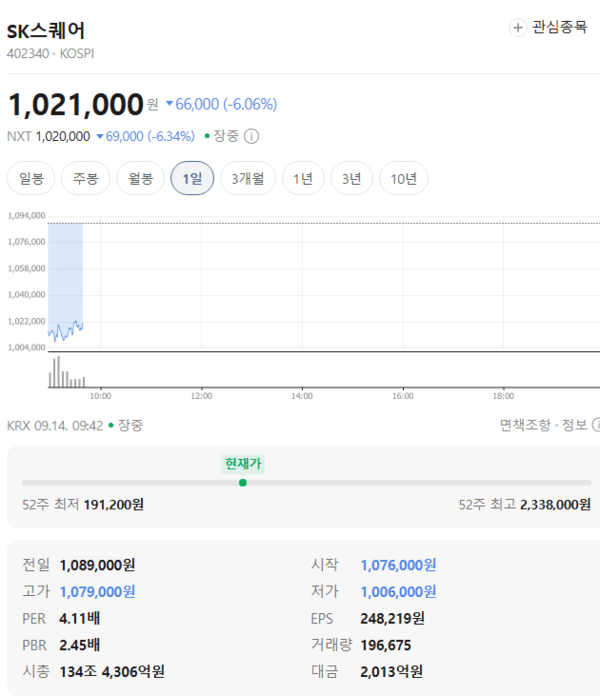Choose the 3개월 chart period

coord(248,178)
